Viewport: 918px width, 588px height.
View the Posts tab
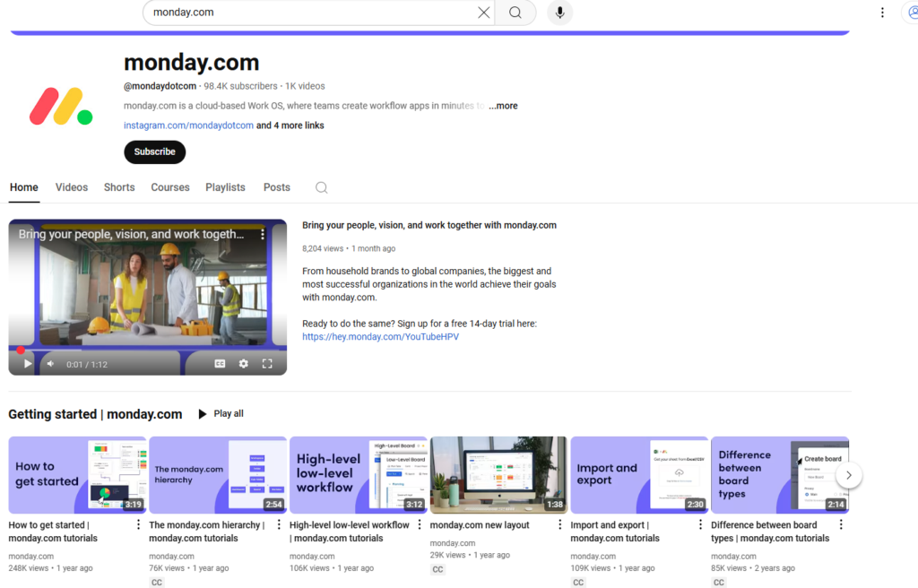pyautogui.click(x=277, y=187)
